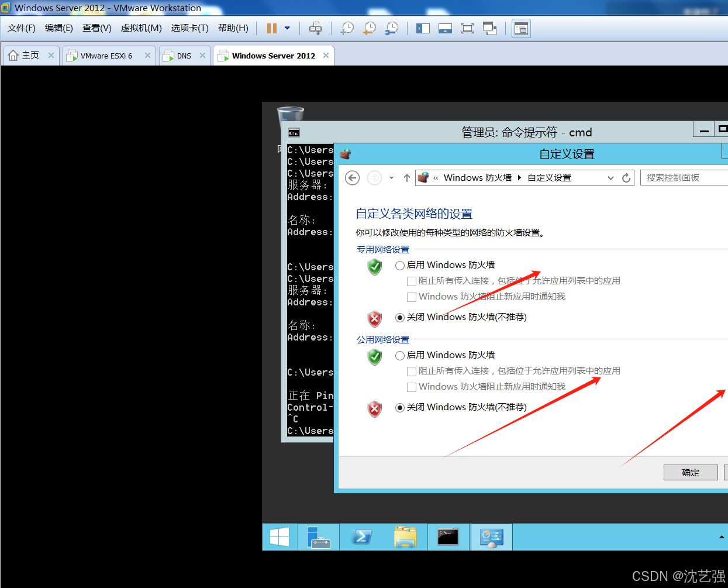Select 启用 Windows 防火墙 under 公用网络设置
The height and width of the screenshot is (588, 728).
pos(400,356)
